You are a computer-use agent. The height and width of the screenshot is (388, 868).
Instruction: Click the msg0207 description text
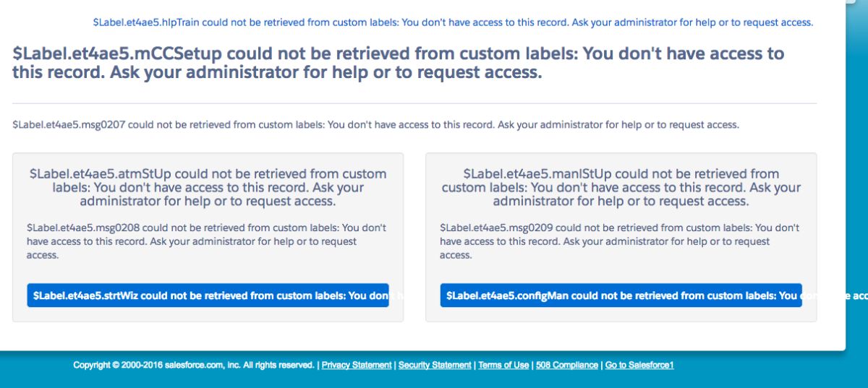pyautogui.click(x=375, y=124)
